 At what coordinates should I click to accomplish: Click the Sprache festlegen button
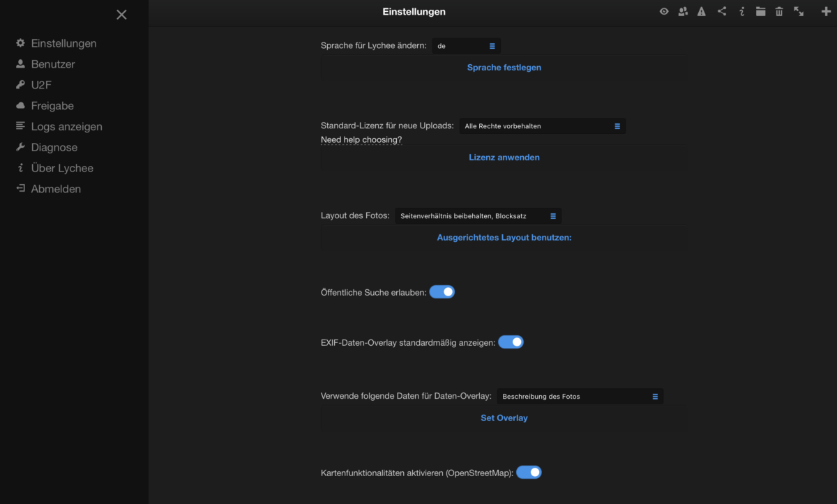point(504,68)
